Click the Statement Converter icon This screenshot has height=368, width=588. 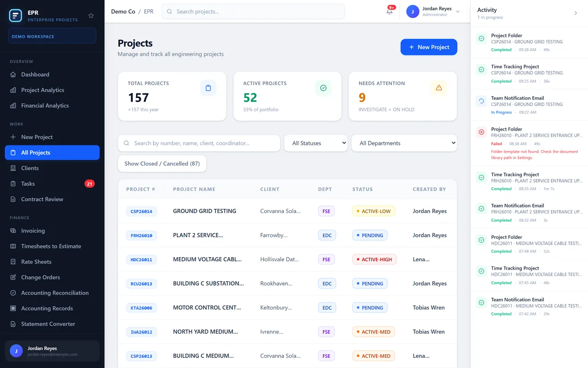[x=13, y=324]
